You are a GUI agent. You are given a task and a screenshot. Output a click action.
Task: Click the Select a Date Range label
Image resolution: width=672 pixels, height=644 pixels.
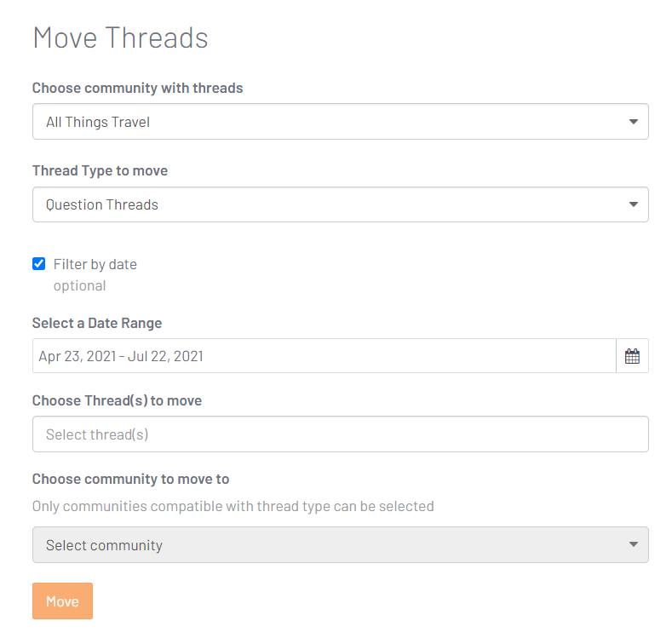point(97,323)
